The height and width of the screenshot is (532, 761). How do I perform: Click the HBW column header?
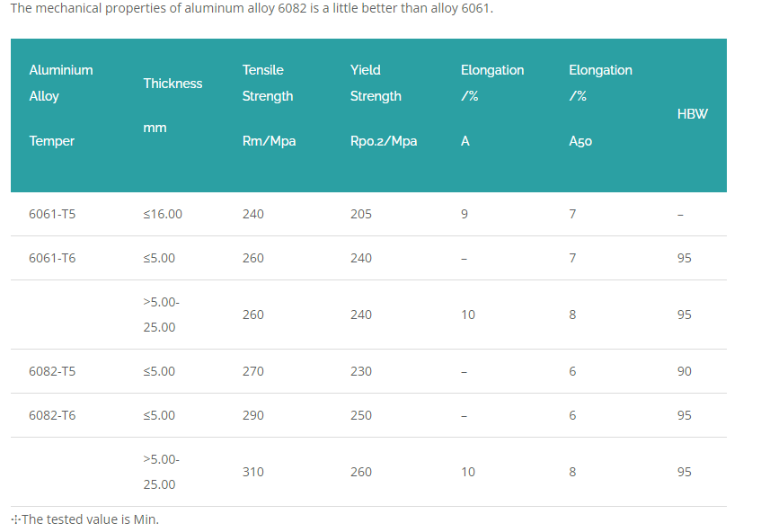pos(692,114)
